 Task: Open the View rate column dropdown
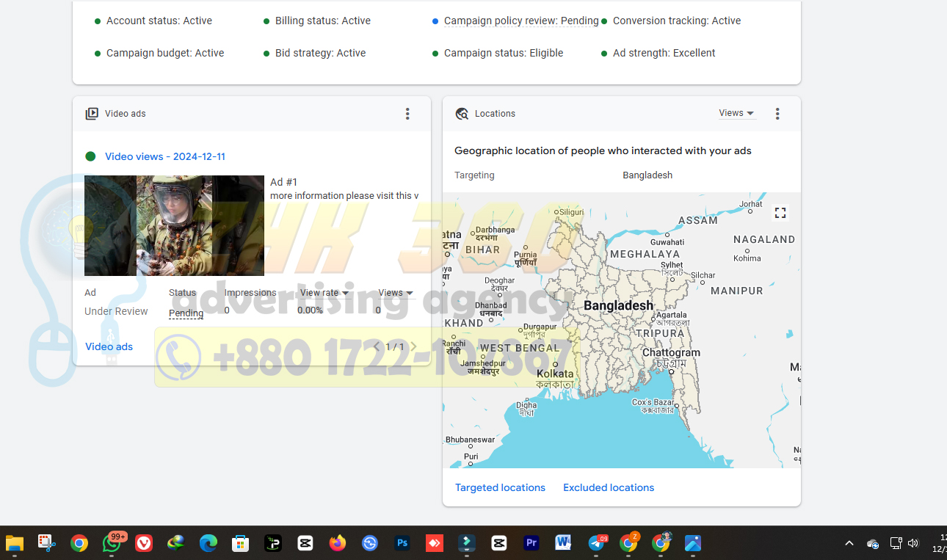coord(324,293)
